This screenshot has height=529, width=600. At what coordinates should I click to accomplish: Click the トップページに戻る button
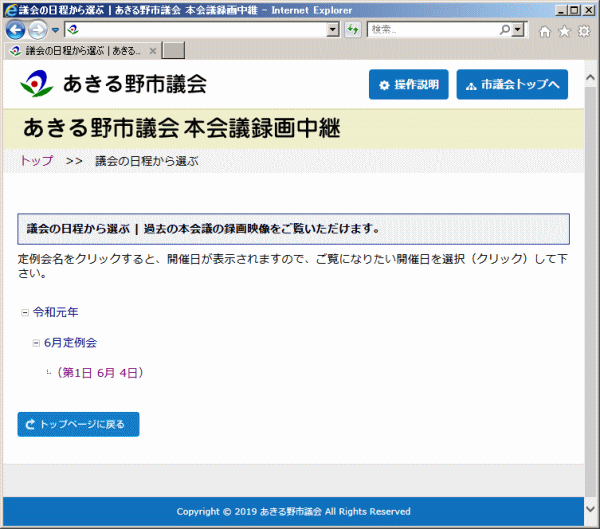pos(78,424)
